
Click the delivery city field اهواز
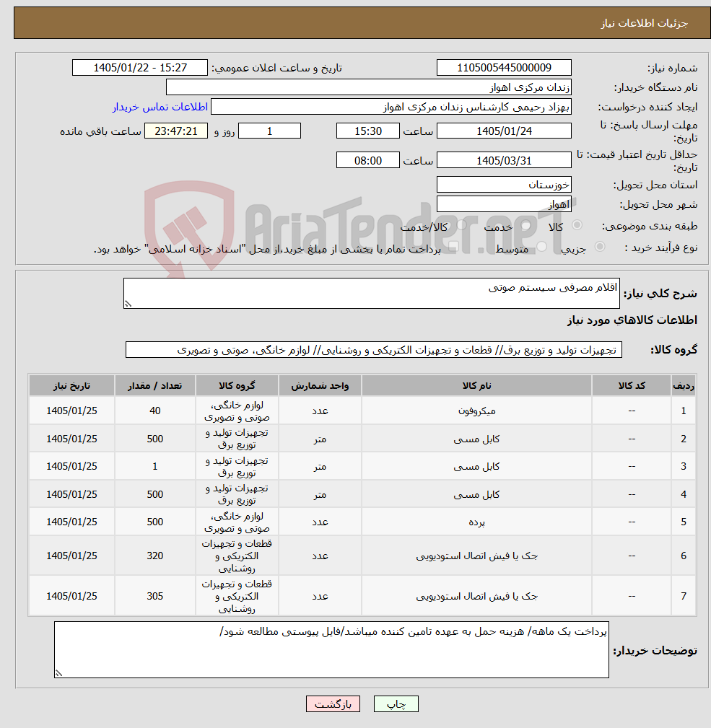[504, 203]
